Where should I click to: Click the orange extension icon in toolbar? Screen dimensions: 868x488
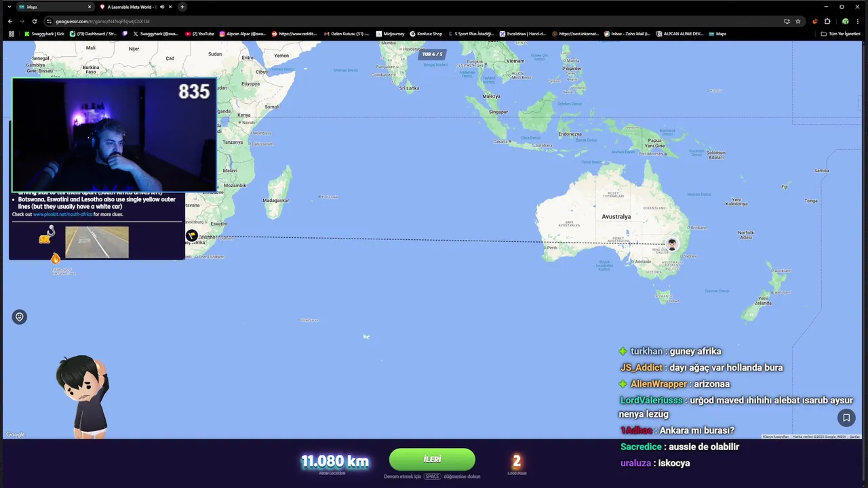pyautogui.click(x=815, y=21)
